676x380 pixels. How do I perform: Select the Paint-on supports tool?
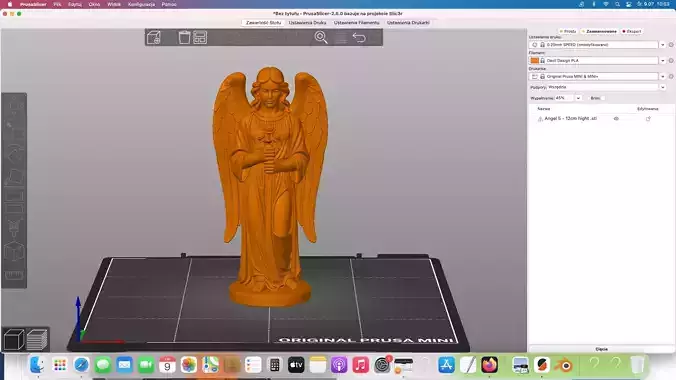14,227
